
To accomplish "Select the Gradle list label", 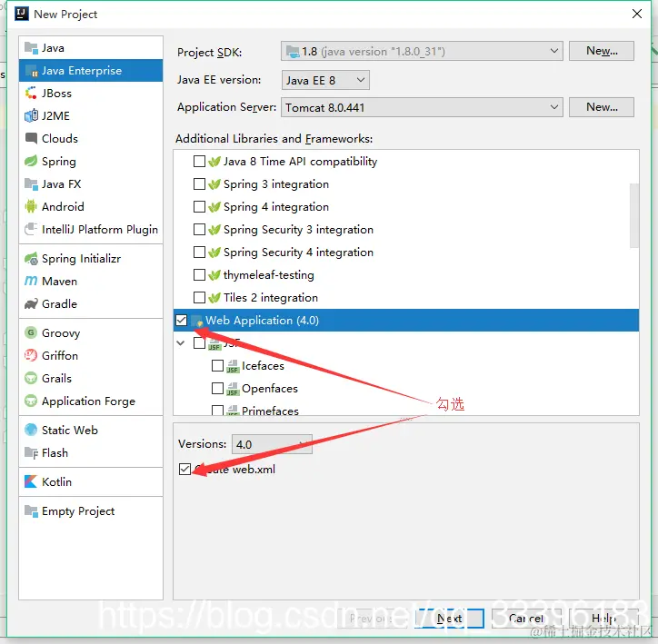I will pos(59,303).
